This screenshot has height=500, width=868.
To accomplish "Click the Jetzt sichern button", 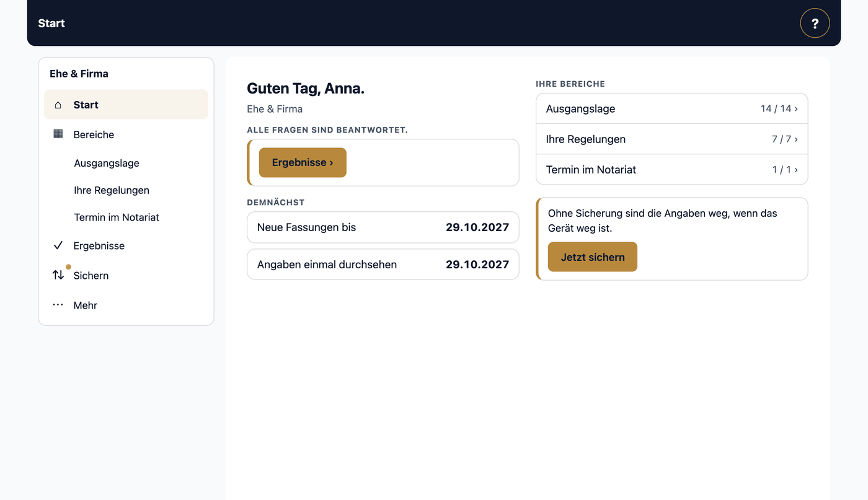I will (x=593, y=257).
